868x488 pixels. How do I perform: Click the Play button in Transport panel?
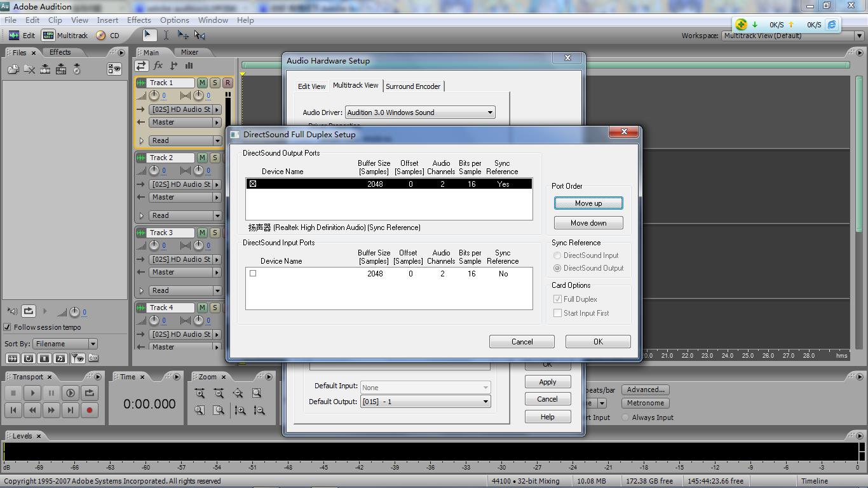(32, 393)
